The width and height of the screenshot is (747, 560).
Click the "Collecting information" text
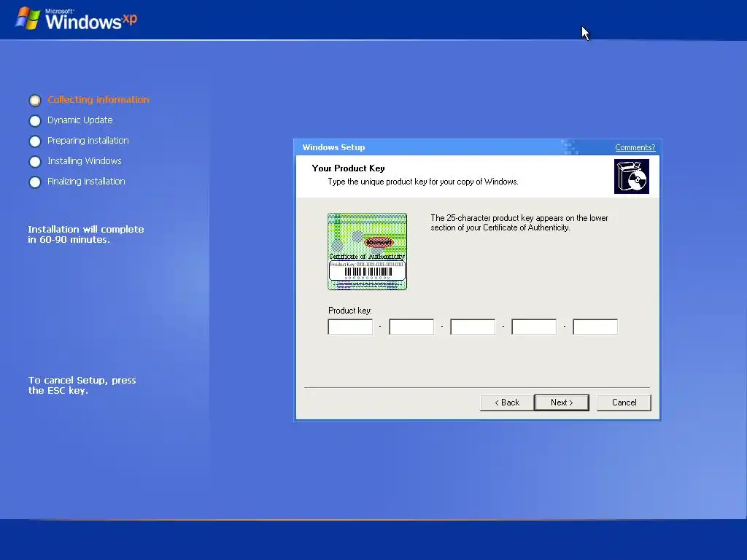98,99
